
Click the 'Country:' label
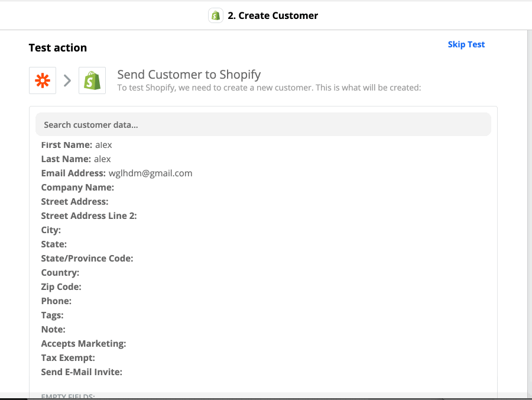pyautogui.click(x=60, y=273)
